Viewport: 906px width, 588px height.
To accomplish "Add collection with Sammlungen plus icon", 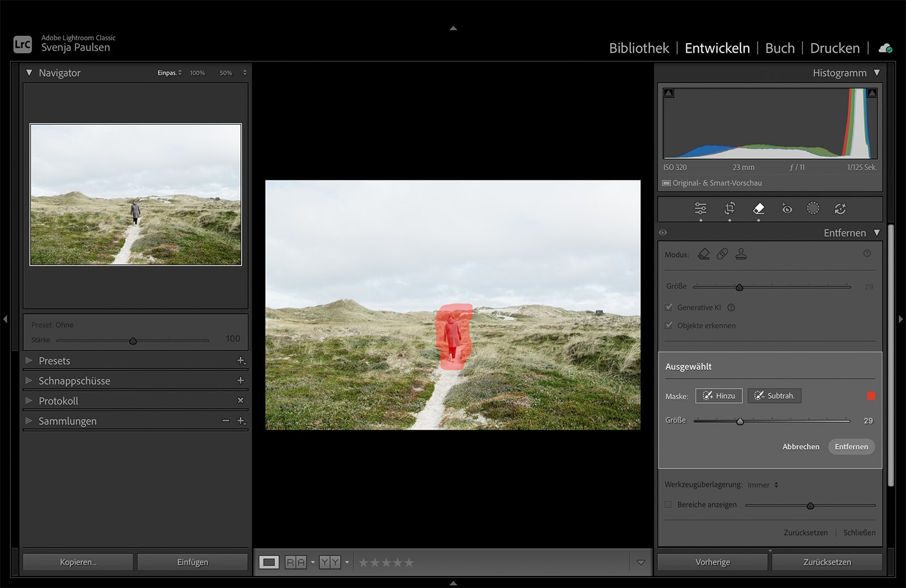I will click(241, 420).
